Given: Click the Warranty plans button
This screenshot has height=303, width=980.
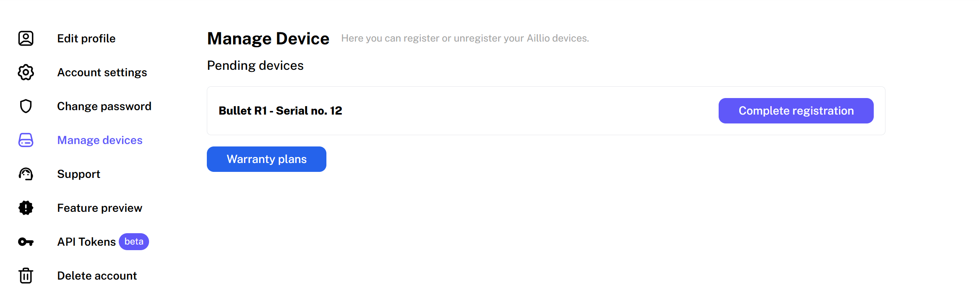Looking at the screenshot, I should click(x=267, y=159).
